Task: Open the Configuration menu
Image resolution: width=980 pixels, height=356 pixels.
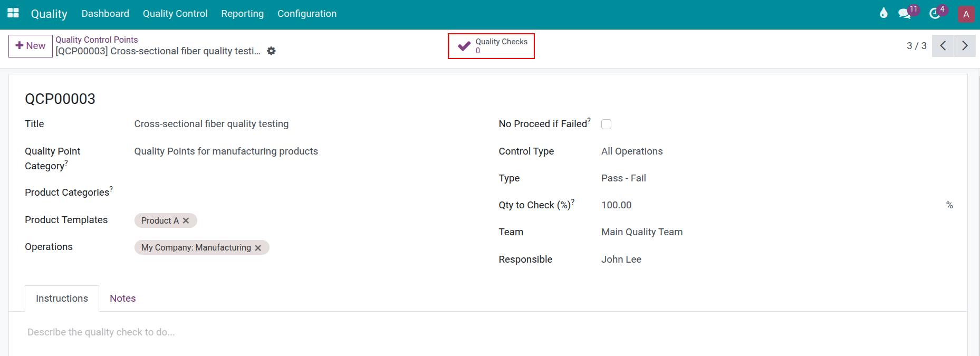Action: pos(307,14)
